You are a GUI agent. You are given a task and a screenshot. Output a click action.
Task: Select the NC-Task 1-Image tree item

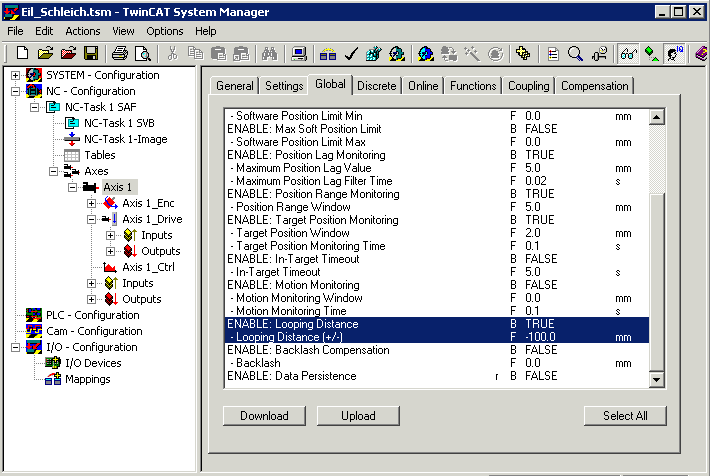(125, 139)
